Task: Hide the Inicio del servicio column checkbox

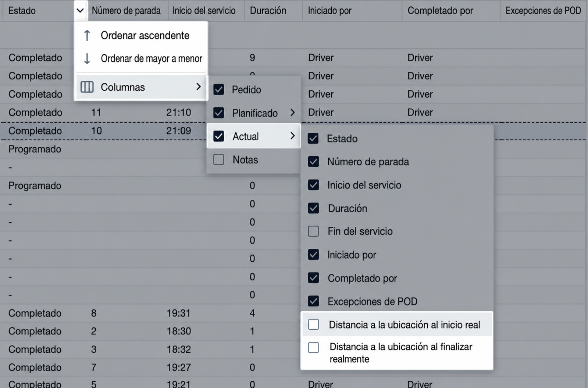Action: [x=313, y=185]
